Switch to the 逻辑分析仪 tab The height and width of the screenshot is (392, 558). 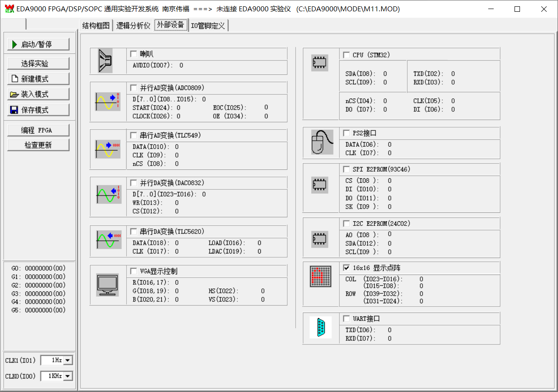pos(133,26)
